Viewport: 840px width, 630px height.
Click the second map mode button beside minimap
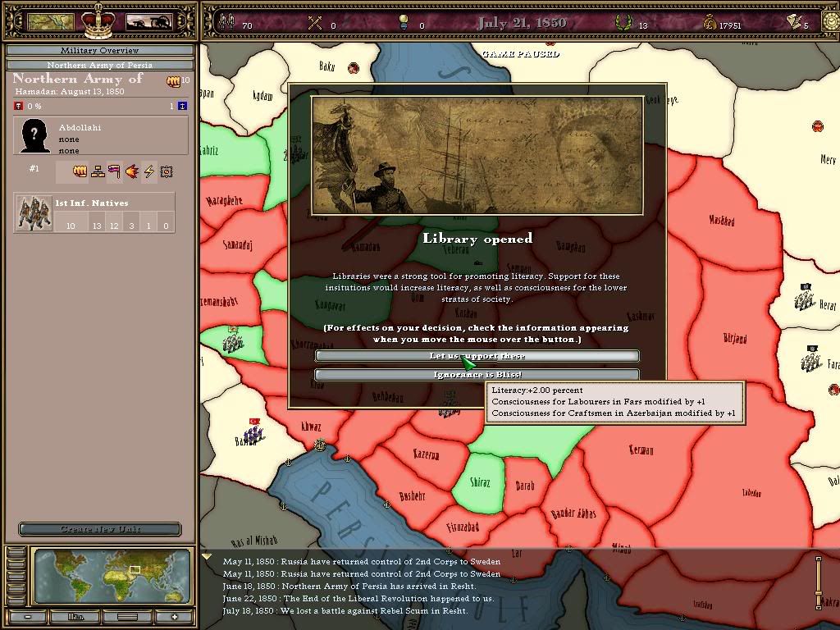pos(16,564)
